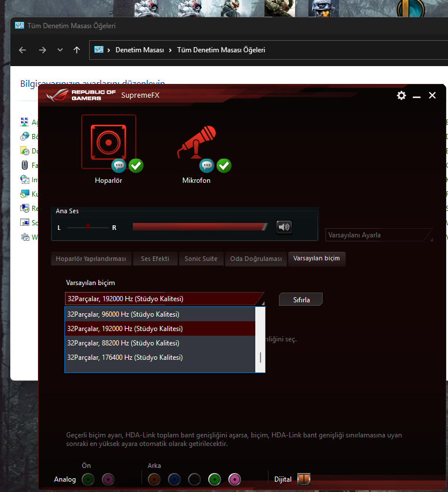Open recent locations chevron in Control Panel

(60, 50)
